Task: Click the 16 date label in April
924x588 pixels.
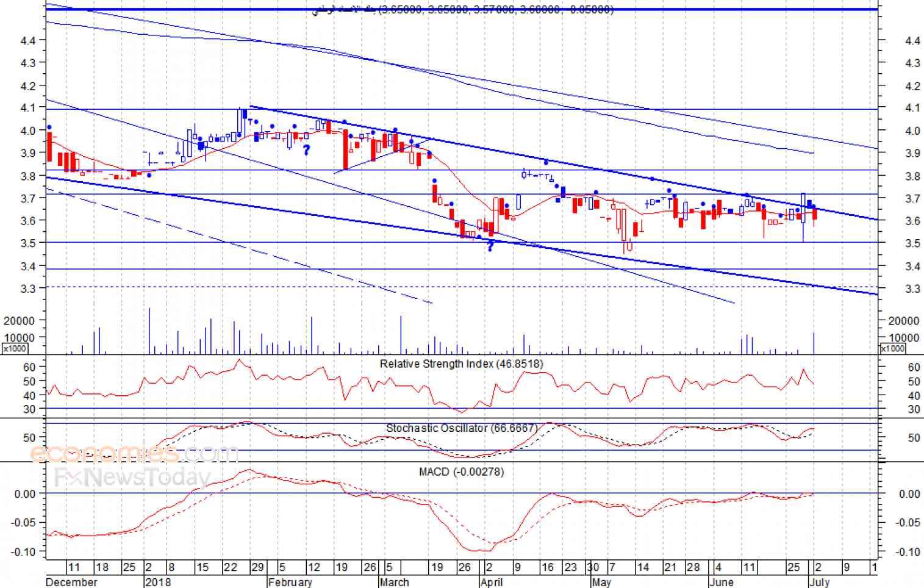Action: click(548, 567)
